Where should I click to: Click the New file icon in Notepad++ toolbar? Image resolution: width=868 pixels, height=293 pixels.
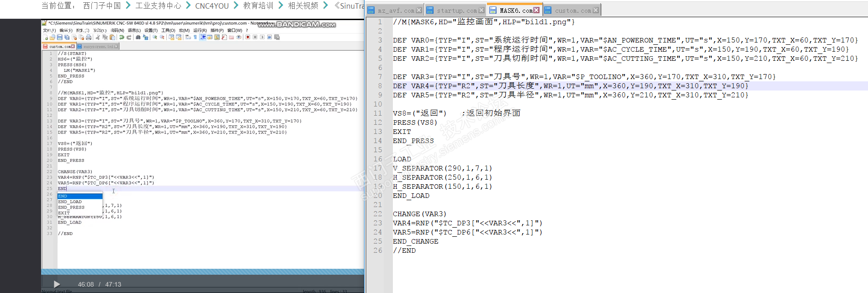click(x=45, y=37)
